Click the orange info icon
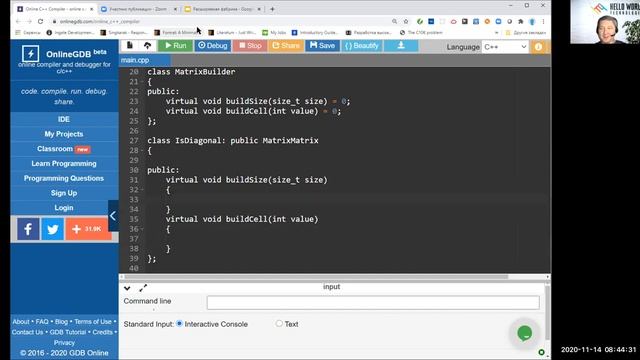640x360 pixels. coord(538,47)
